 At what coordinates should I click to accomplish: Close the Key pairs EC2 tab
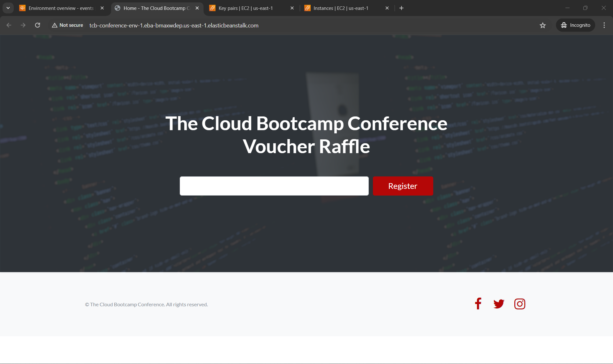point(292,8)
